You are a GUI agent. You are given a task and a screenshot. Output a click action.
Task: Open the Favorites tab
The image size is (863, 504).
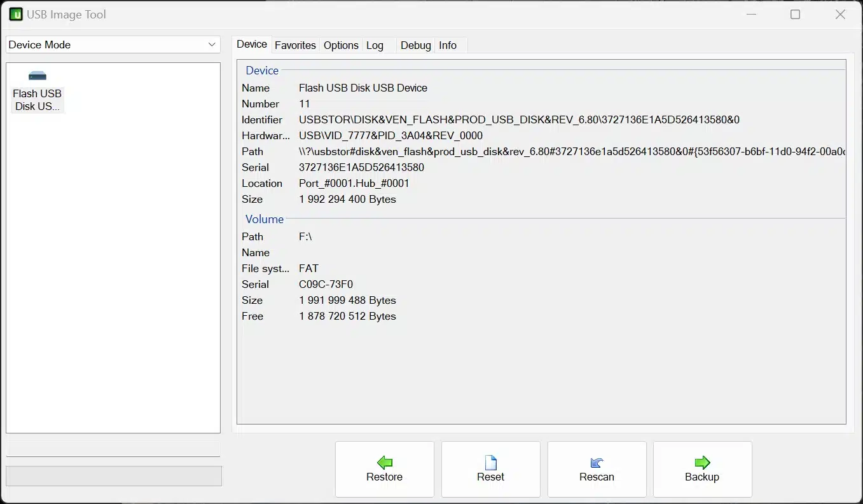pos(295,45)
